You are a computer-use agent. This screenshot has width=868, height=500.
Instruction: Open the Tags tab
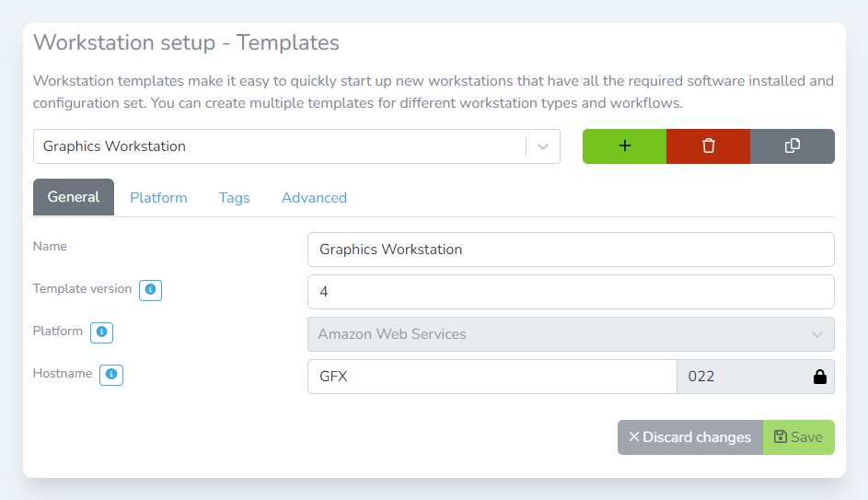coord(234,198)
